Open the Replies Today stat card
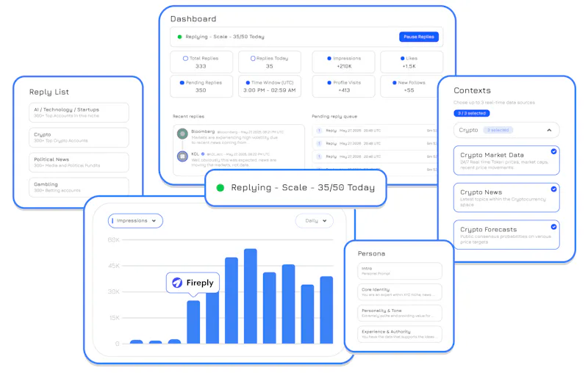The image size is (588, 373). [270, 62]
